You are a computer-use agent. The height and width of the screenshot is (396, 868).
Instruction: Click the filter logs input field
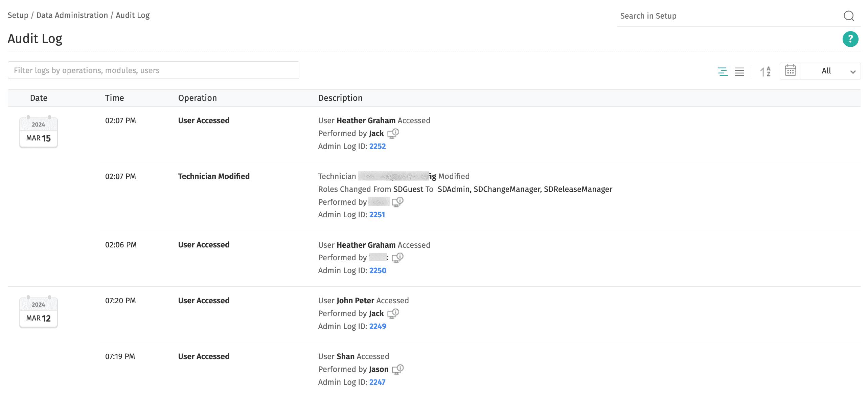point(153,70)
